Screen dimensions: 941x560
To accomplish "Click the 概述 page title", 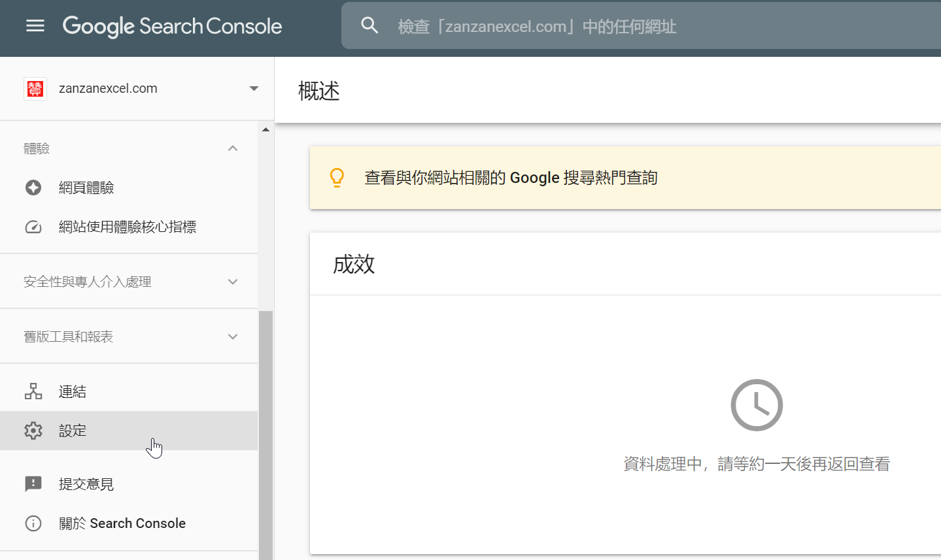I will 319,91.
